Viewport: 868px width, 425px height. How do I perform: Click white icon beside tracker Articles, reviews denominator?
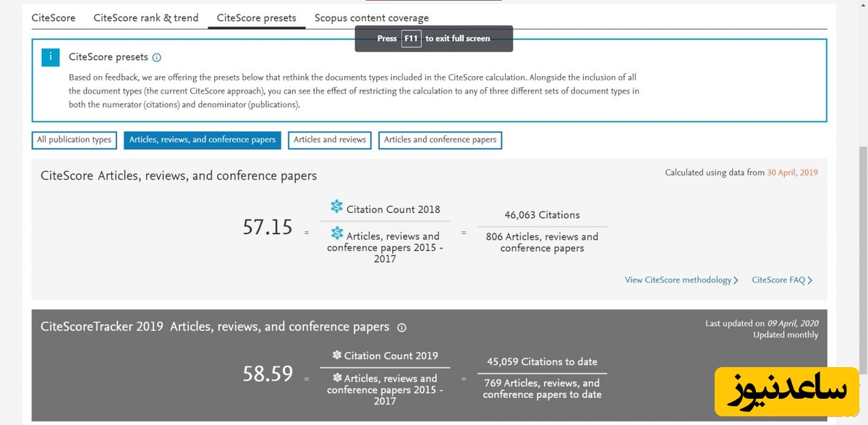pos(336,378)
